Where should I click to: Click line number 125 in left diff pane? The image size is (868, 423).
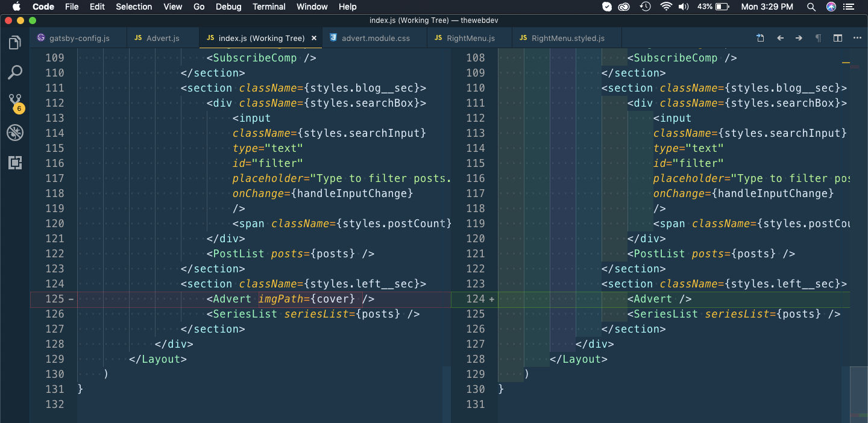(54, 299)
